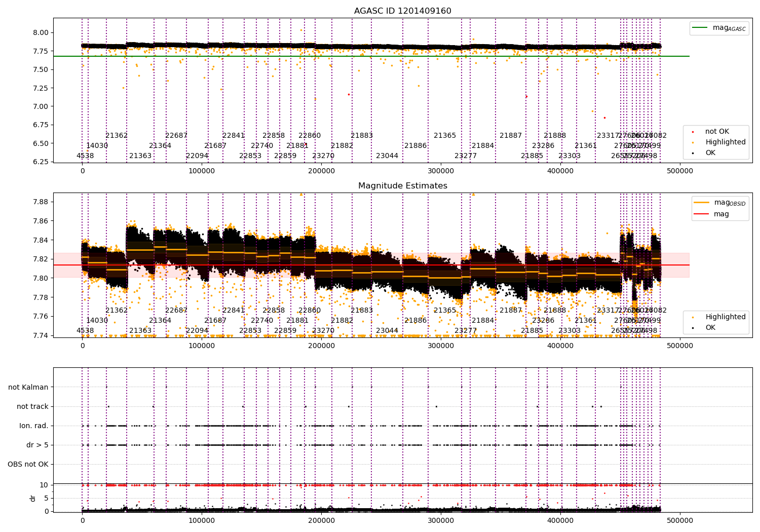
Task: Click the 500000 x-tick on bottom plot
Action: coord(680,520)
